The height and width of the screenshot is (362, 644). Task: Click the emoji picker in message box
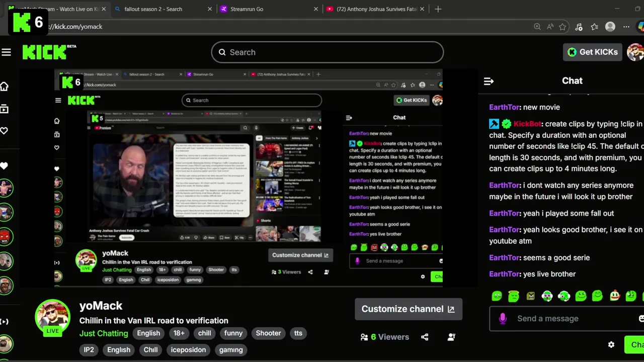click(x=641, y=318)
